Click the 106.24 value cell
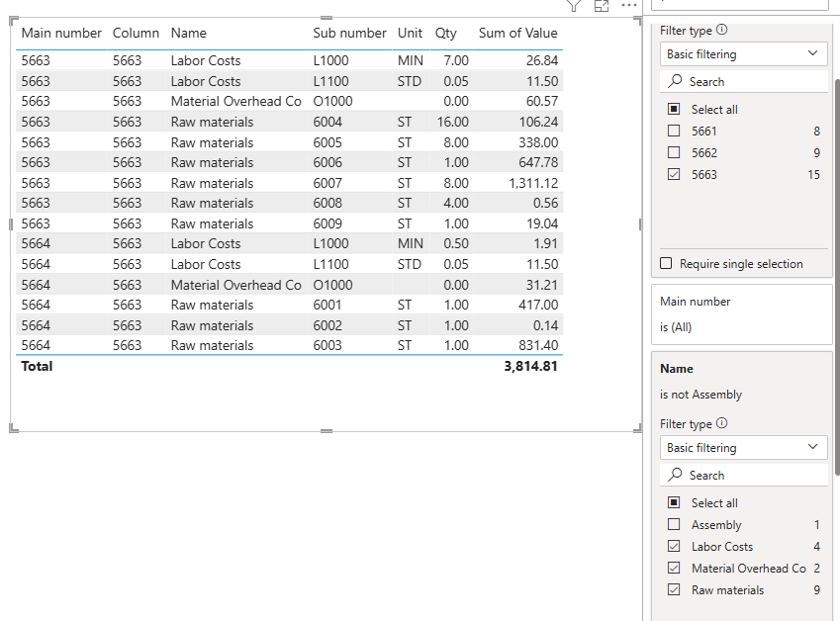Viewport: 840px width, 621px height. (538, 122)
